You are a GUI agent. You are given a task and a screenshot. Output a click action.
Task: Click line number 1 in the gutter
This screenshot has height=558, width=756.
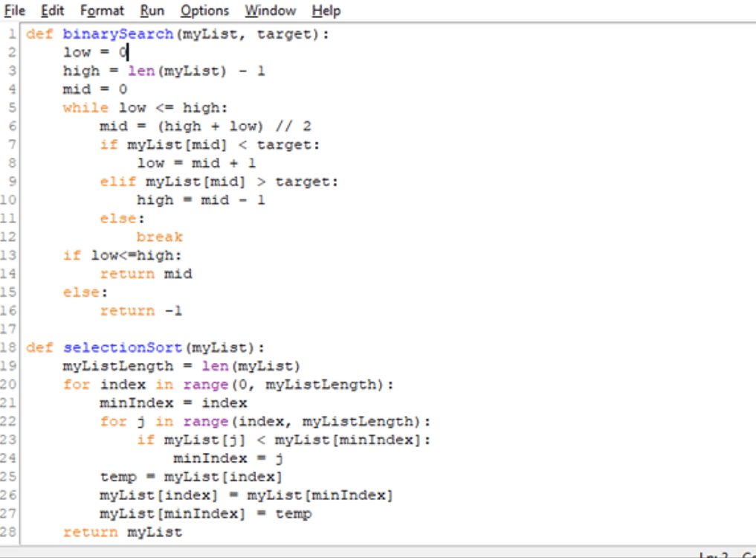click(x=13, y=33)
